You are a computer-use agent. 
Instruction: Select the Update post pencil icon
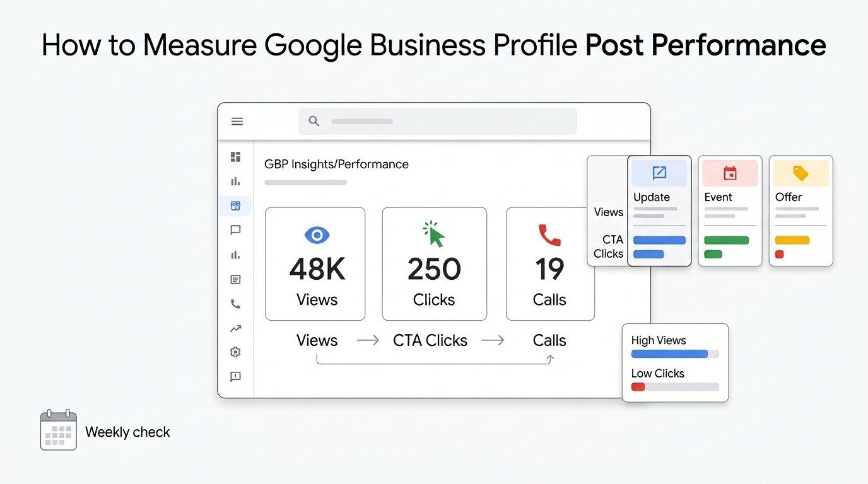pyautogui.click(x=659, y=173)
